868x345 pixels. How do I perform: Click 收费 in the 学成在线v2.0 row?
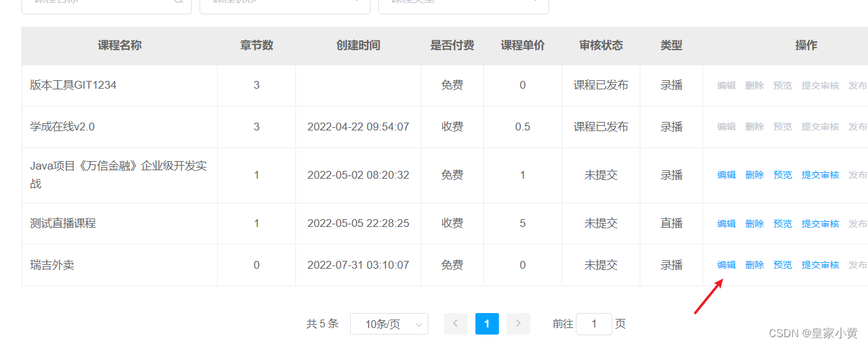452,127
